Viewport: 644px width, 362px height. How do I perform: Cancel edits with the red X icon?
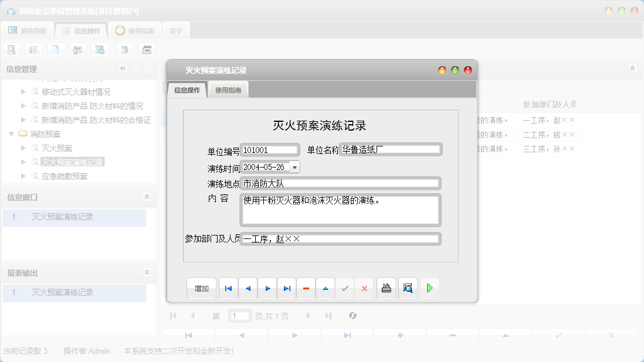(364, 288)
